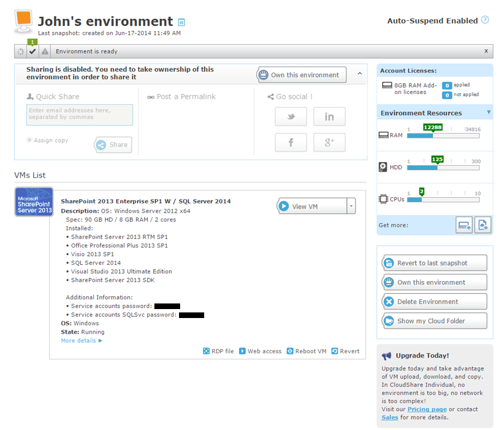Screen dimensions: 504x430
Task: Open the View VM dropdown arrow
Action: pos(351,206)
